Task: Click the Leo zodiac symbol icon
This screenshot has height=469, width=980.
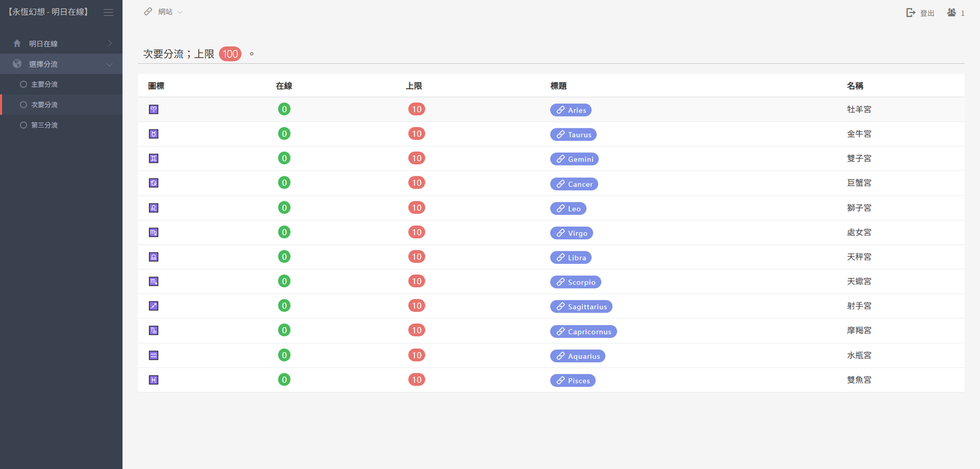Action: 153,208
